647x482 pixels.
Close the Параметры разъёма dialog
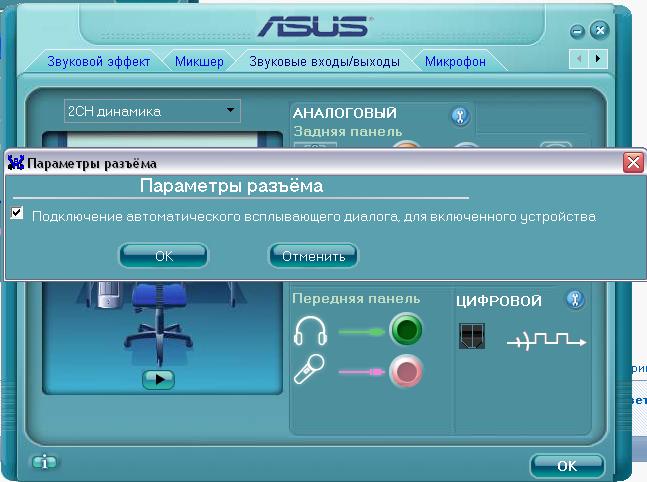(633, 162)
